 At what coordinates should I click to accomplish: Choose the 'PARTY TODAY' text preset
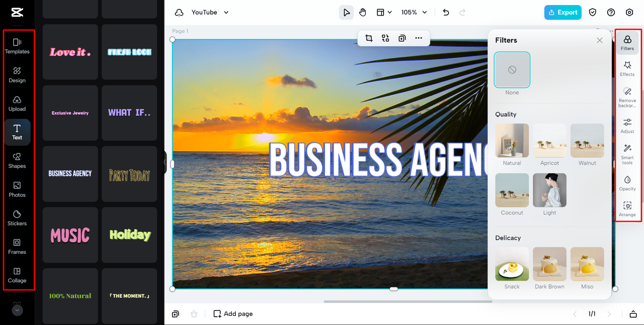[129, 174]
